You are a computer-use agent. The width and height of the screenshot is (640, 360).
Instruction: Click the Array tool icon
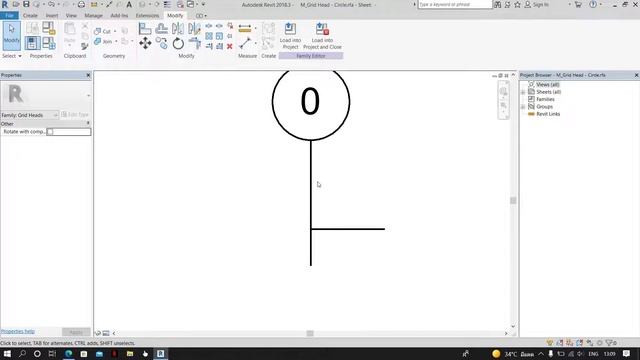(x=209, y=36)
